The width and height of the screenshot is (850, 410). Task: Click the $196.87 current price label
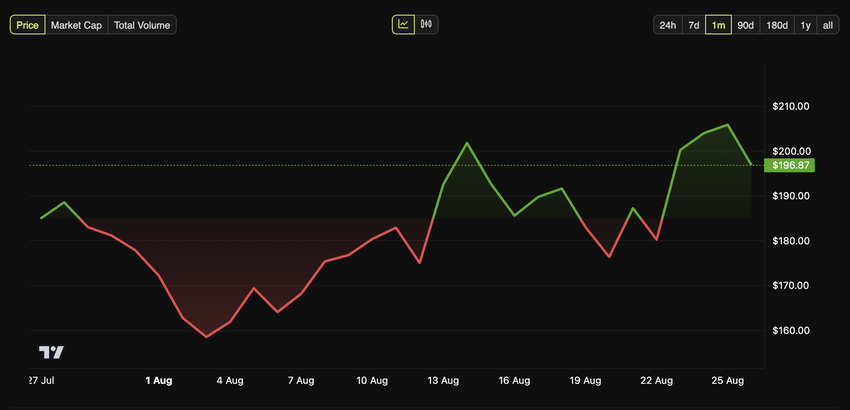(x=789, y=165)
